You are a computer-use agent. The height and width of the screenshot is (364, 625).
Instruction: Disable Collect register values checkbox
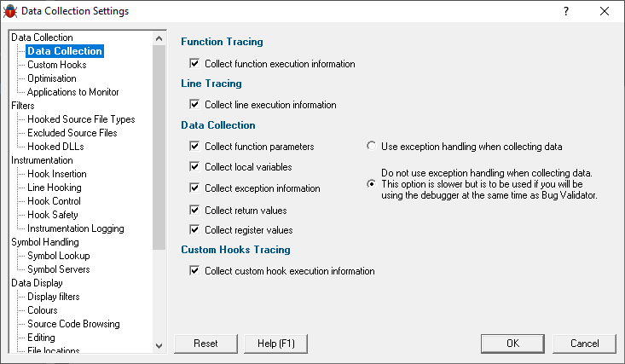(x=194, y=229)
